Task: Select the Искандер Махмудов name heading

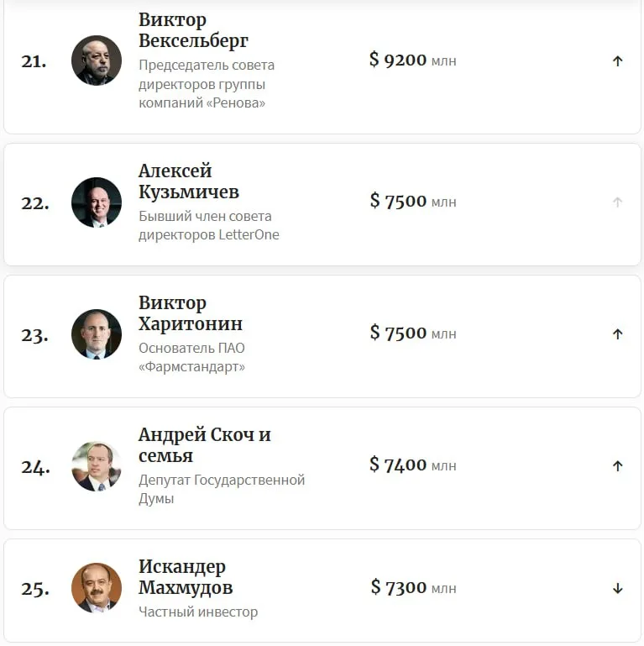Action: (x=186, y=577)
